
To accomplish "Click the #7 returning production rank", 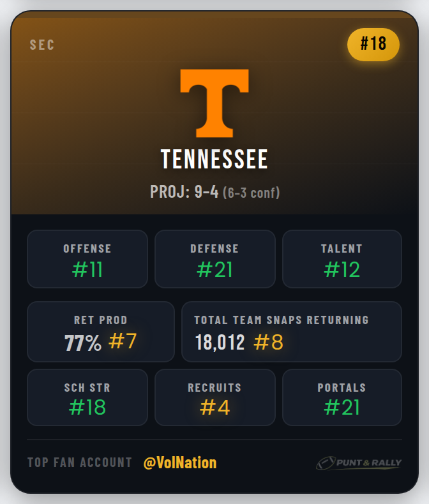I will [122, 342].
